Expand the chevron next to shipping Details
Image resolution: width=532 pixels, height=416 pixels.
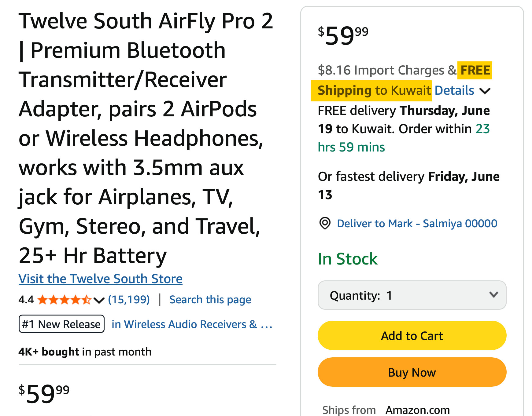(485, 91)
